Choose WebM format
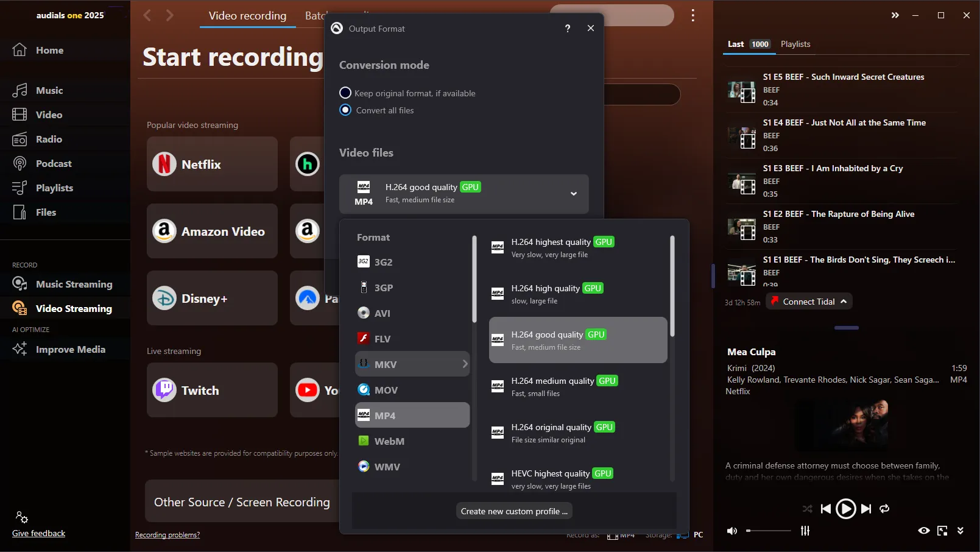This screenshot has height=552, width=980. click(412, 441)
